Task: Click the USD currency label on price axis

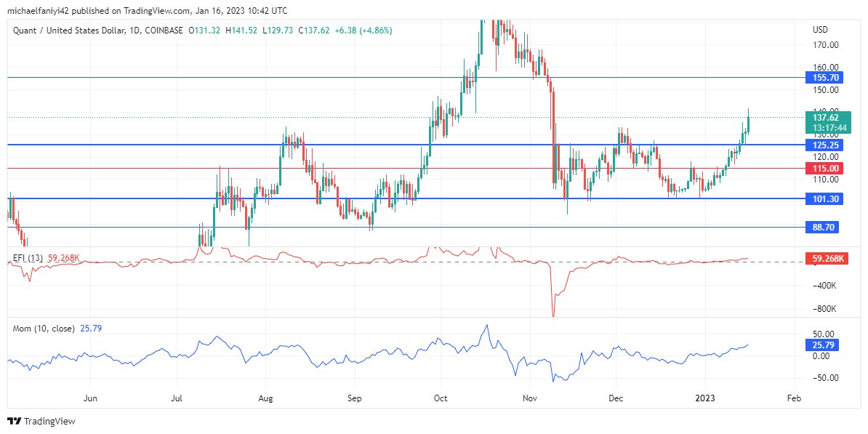Action: point(820,29)
